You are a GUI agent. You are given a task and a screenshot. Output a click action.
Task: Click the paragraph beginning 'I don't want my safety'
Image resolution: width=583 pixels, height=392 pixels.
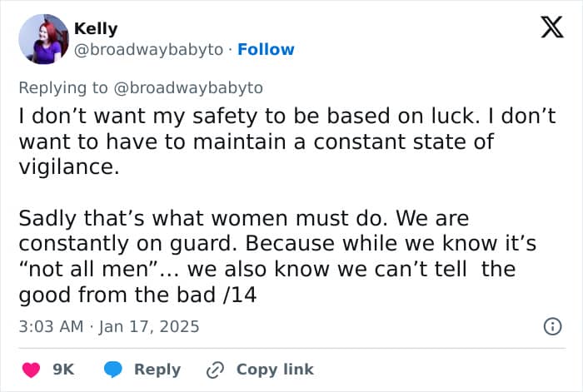(x=287, y=141)
